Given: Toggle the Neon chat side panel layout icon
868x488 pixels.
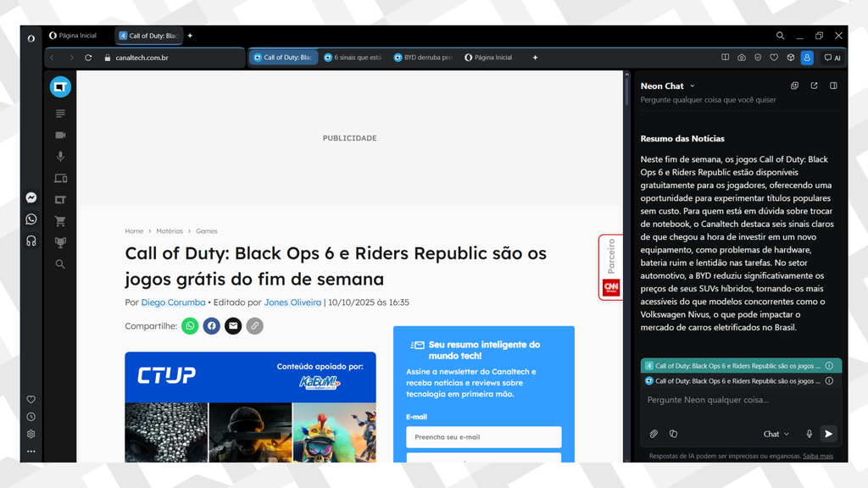Looking at the screenshot, I should tap(833, 86).
